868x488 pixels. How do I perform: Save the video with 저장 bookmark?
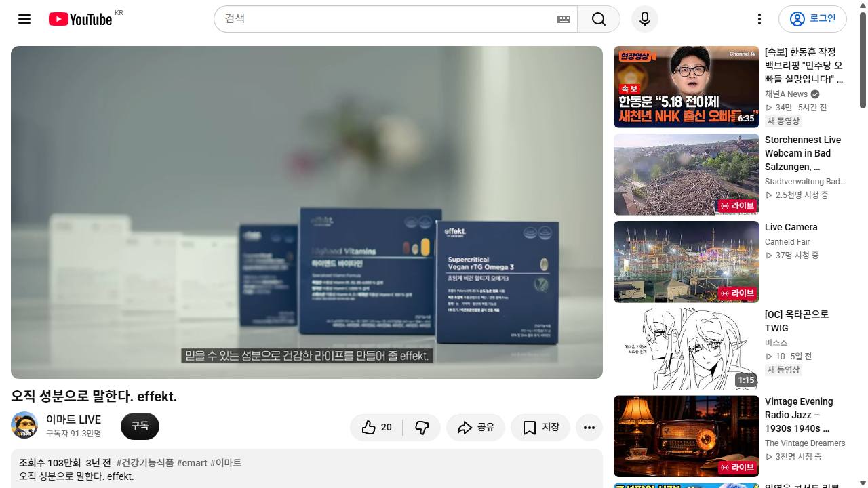pos(540,427)
